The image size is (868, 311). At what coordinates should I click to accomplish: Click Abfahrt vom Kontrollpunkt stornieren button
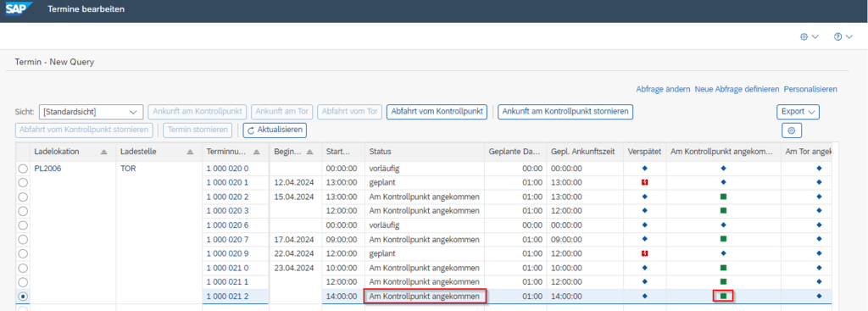(x=84, y=130)
